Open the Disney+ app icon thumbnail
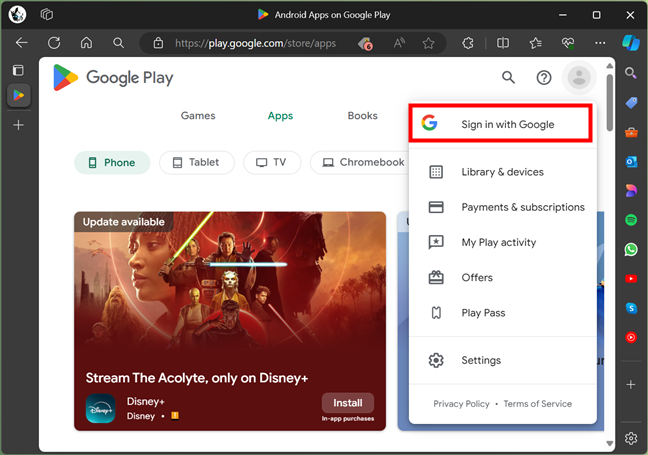Image resolution: width=648 pixels, height=455 pixels. coord(100,409)
